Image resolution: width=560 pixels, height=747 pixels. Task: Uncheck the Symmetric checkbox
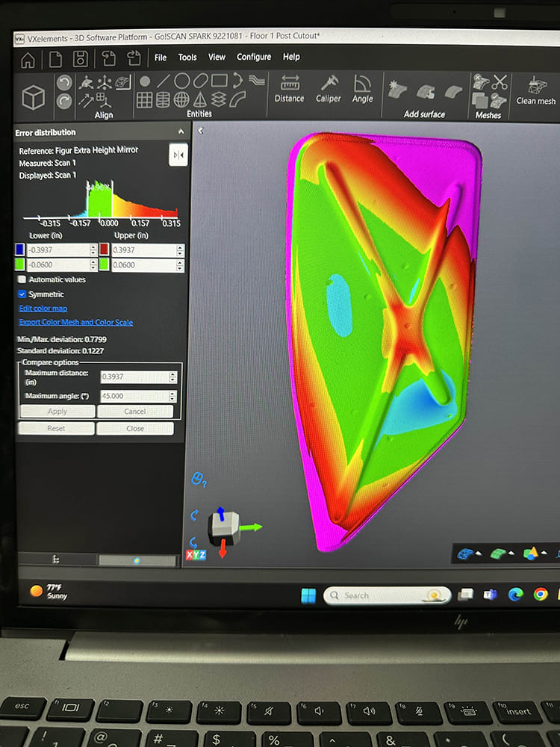point(22,294)
